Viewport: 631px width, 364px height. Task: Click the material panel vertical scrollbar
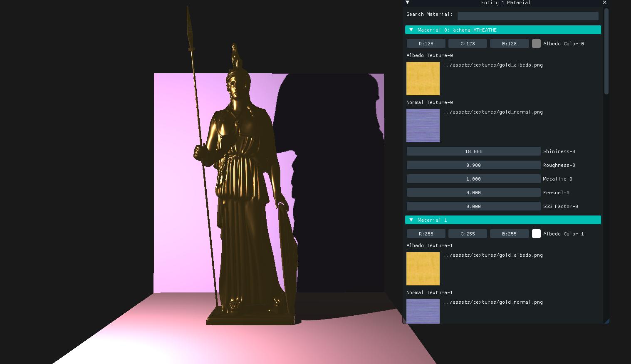click(606, 51)
